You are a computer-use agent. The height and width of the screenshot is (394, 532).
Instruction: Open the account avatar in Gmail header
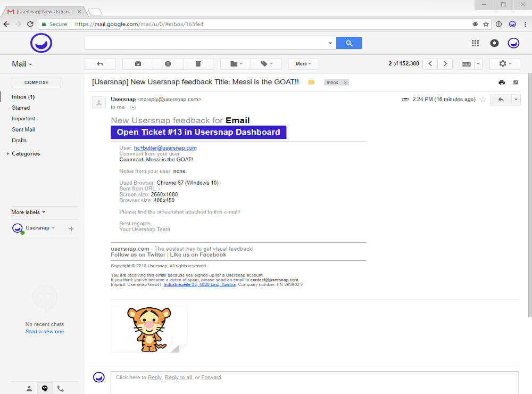513,43
